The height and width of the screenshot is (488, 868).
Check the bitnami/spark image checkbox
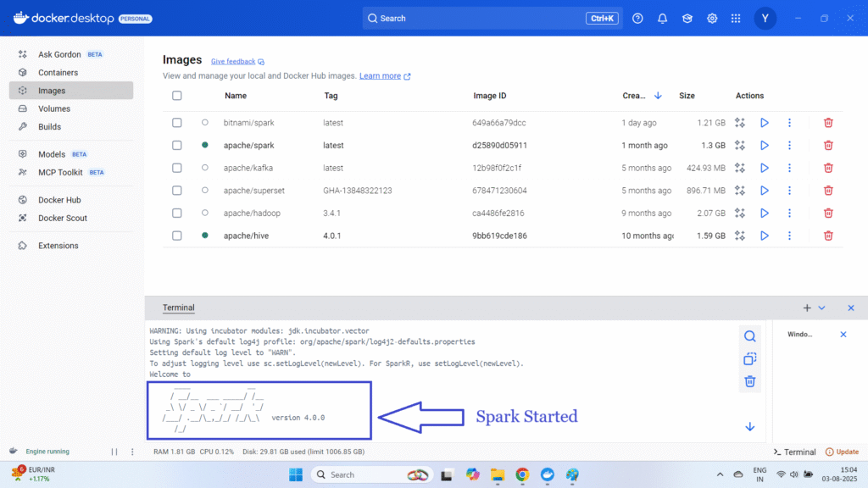point(176,123)
